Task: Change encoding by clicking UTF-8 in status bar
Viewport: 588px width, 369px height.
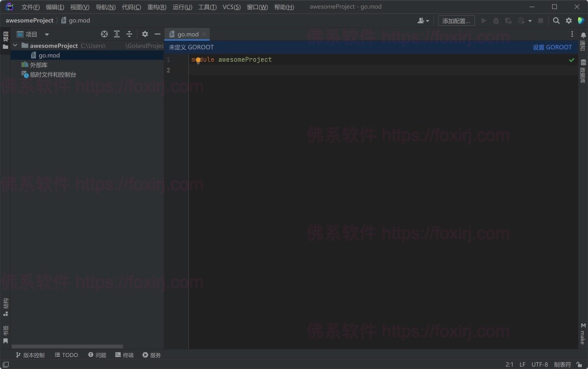Action: pyautogui.click(x=539, y=364)
